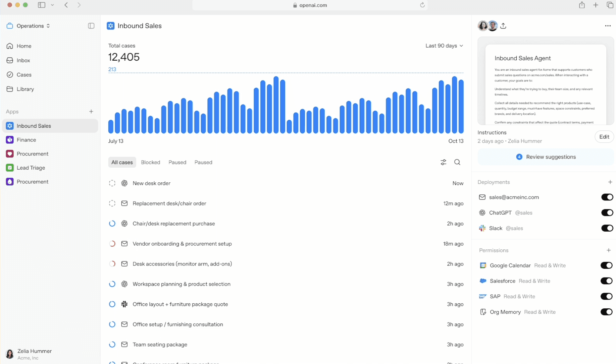Add a new permission with plus
This screenshot has width=616, height=364.
(609, 250)
